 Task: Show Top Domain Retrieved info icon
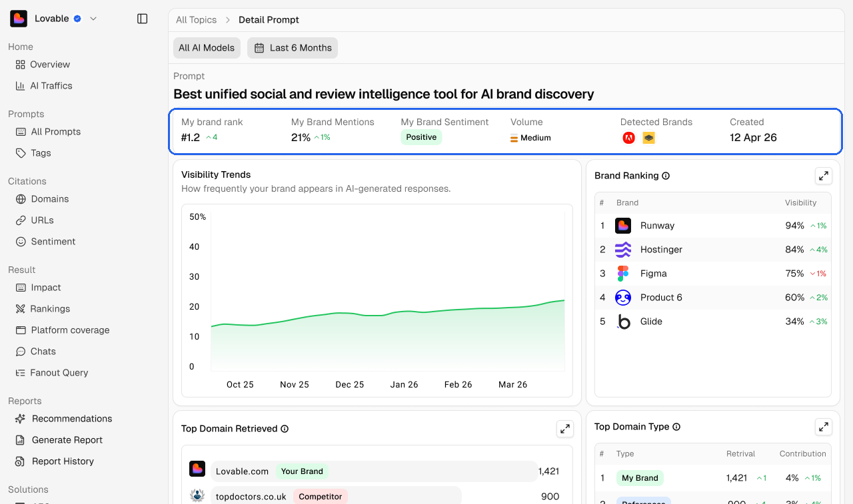coord(285,429)
